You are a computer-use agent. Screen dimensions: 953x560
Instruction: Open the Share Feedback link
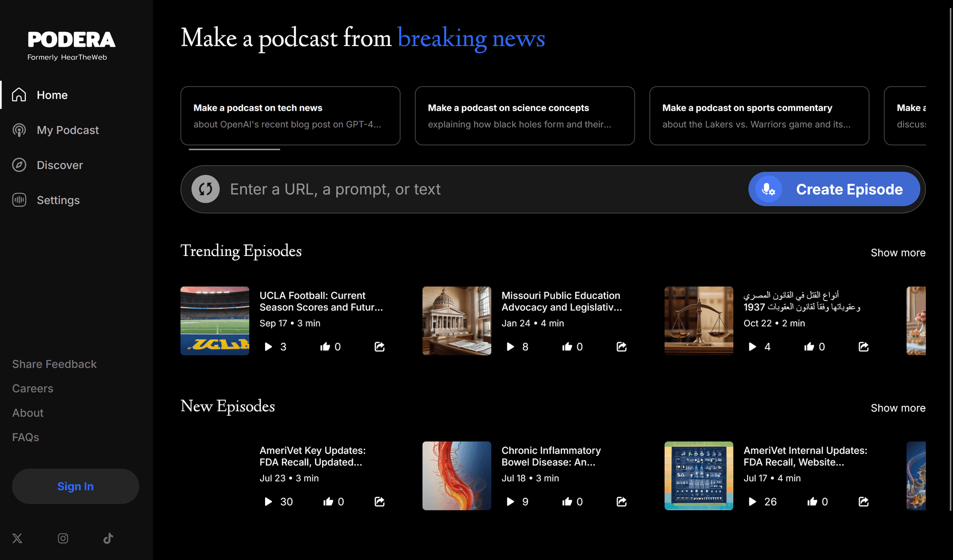pyautogui.click(x=55, y=364)
